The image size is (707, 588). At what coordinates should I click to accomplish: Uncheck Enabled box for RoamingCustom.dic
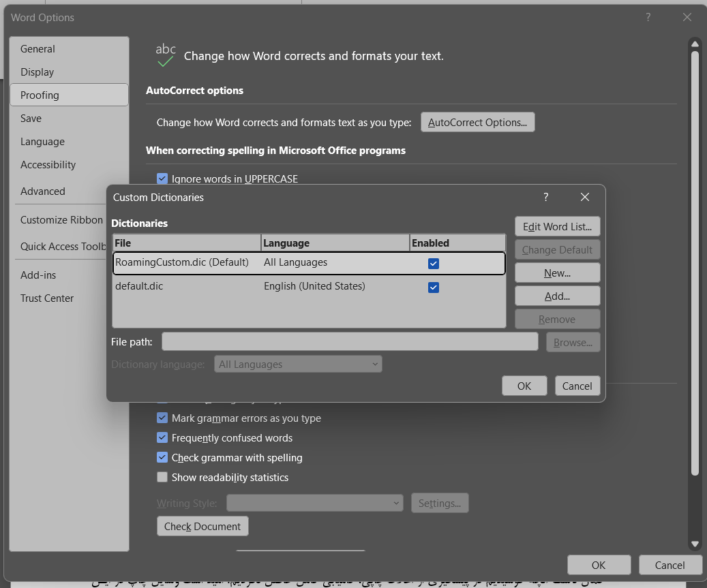(433, 264)
